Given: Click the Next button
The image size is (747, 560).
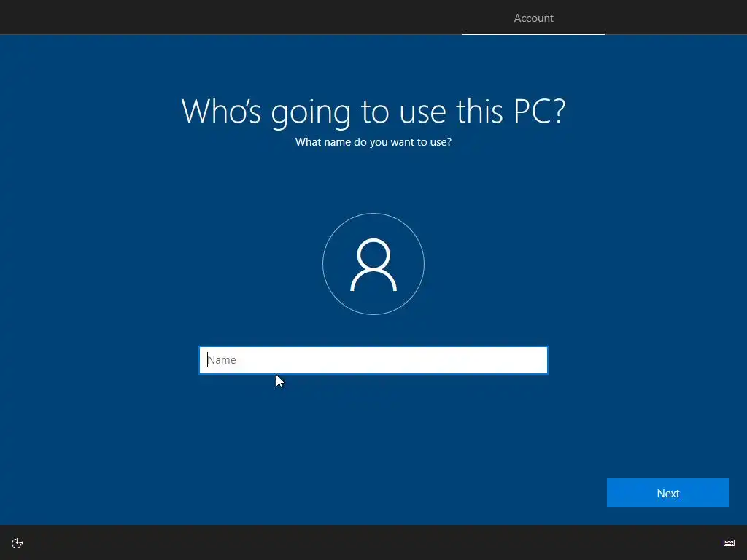Looking at the screenshot, I should (668, 493).
